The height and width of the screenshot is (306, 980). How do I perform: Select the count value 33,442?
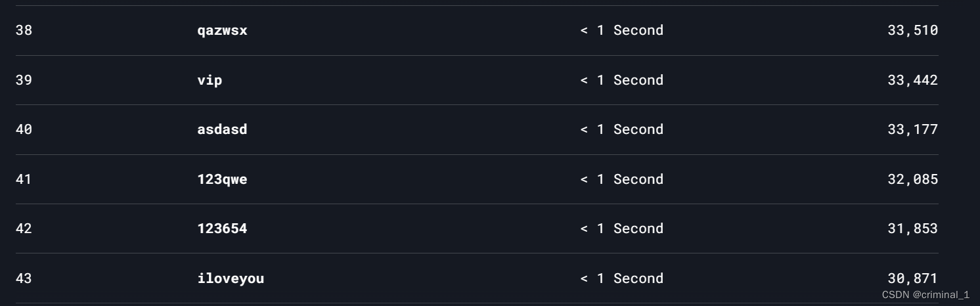tap(912, 80)
